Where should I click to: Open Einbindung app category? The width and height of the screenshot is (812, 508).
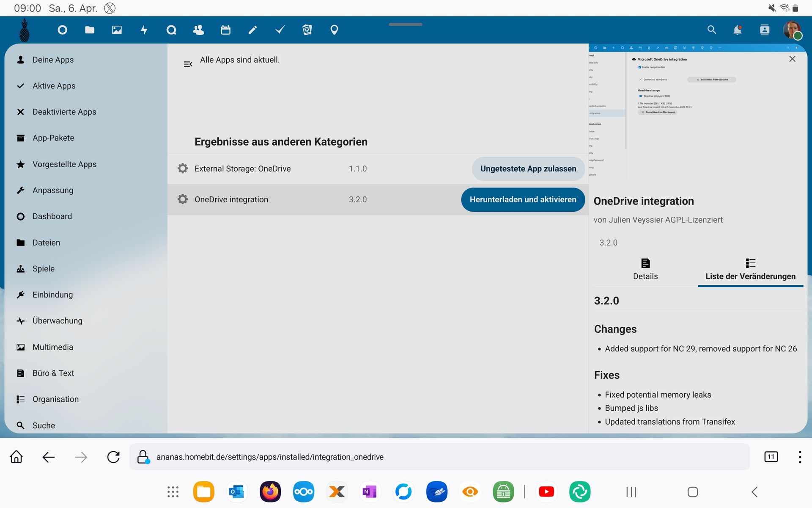pos(86,295)
